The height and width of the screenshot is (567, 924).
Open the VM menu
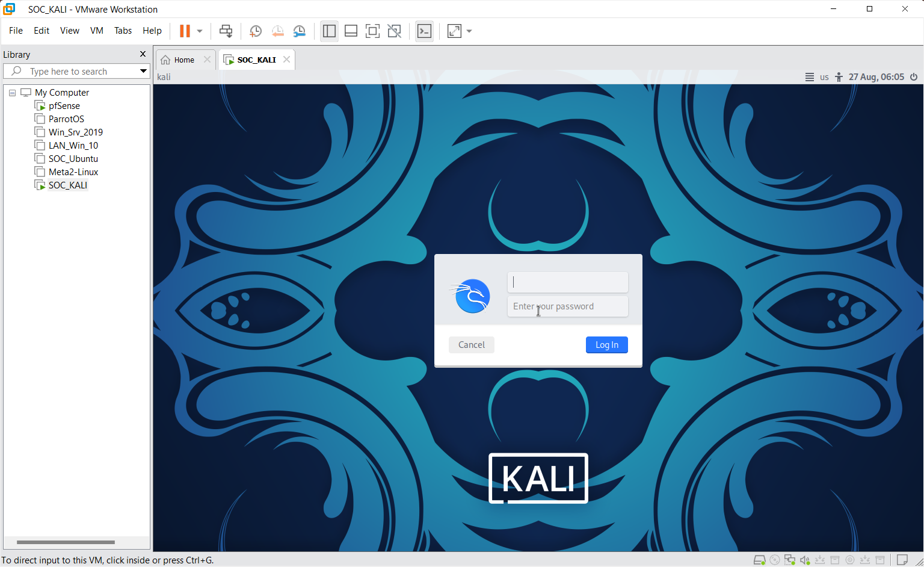[x=97, y=31]
